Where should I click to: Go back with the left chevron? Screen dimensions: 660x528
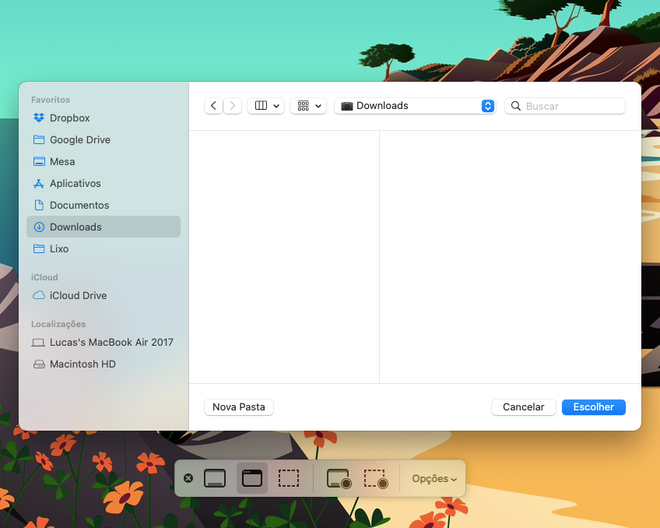[x=213, y=106]
